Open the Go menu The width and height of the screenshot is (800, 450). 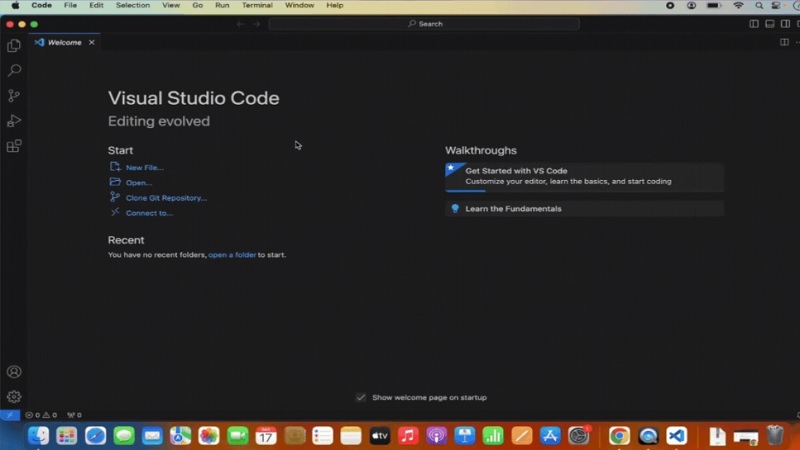coord(197,5)
